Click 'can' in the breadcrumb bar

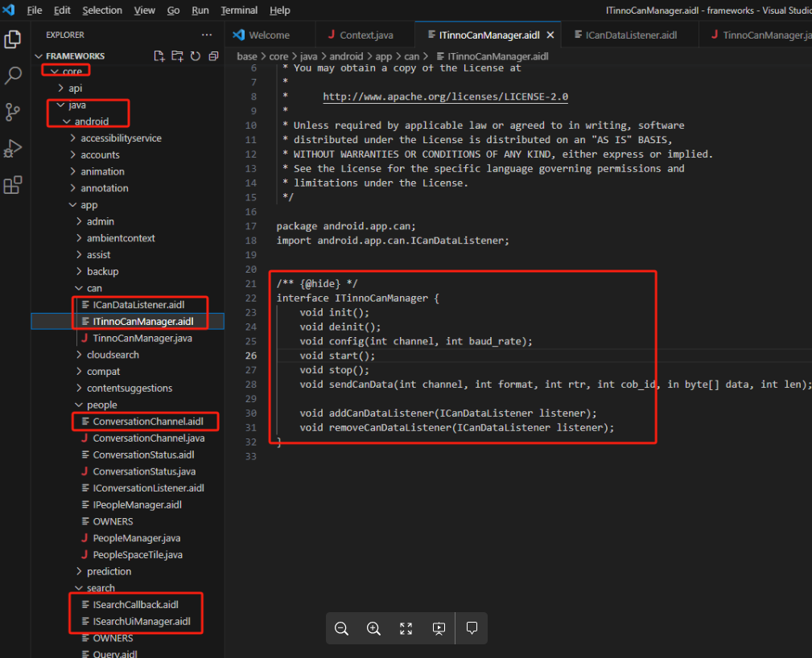coord(412,56)
